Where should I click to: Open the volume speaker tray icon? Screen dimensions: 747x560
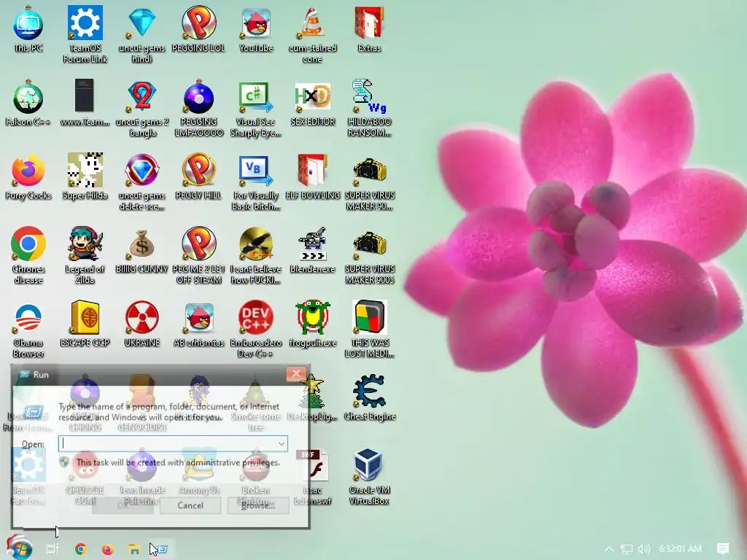643,549
